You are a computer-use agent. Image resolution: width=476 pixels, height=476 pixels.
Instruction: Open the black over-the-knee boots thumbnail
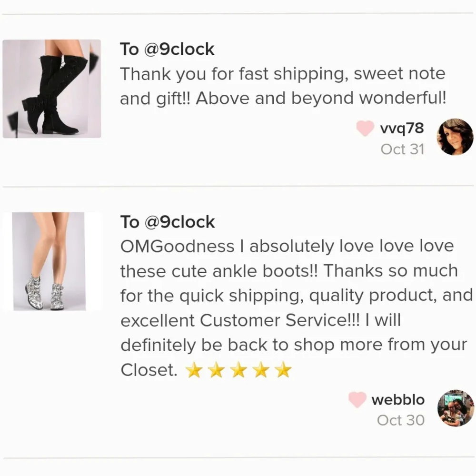[51, 89]
